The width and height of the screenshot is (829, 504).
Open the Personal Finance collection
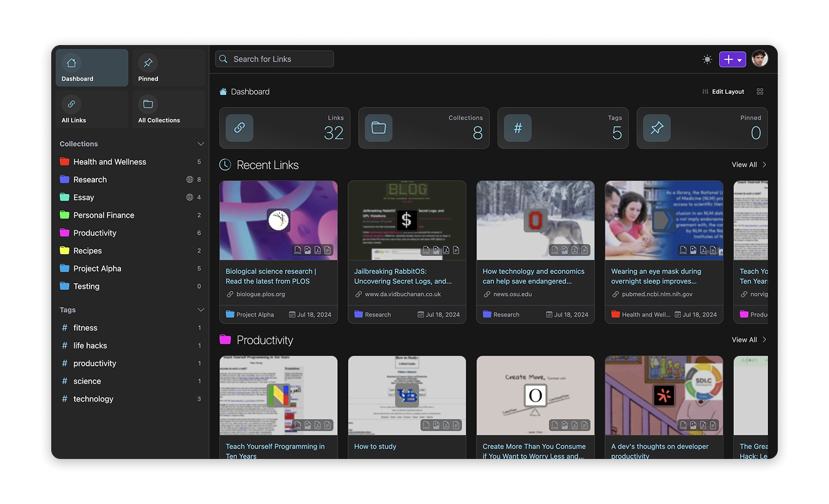[x=130, y=215]
